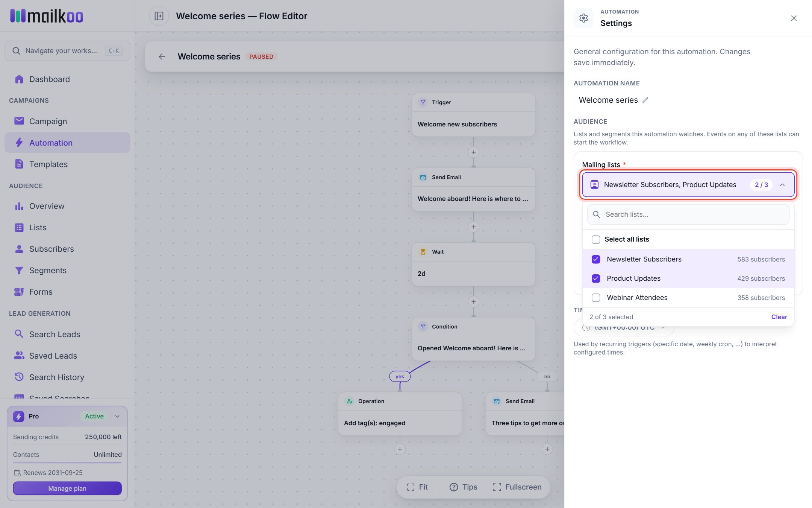This screenshot has width=812, height=508.
Task: Click the Three tips Send Email node
Action: (x=525, y=414)
